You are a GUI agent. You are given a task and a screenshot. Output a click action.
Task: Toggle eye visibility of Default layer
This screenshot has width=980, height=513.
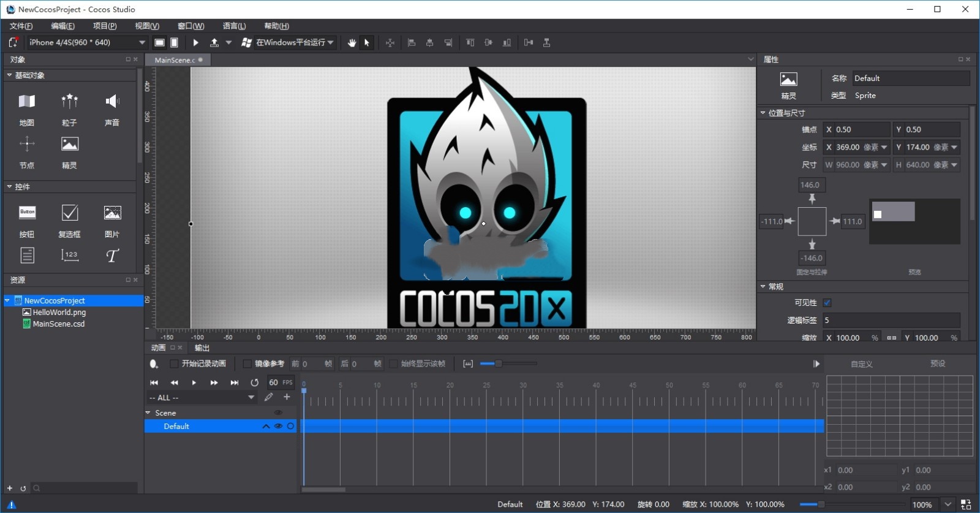click(x=278, y=426)
